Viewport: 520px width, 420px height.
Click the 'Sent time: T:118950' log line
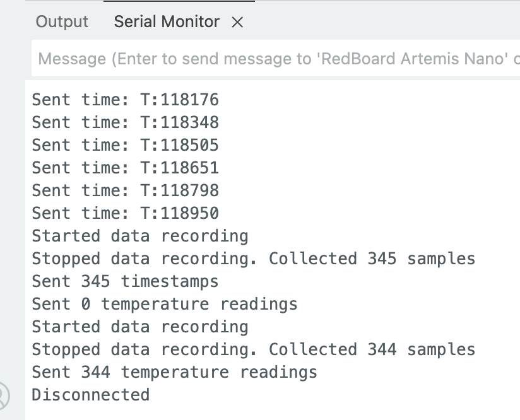125,213
